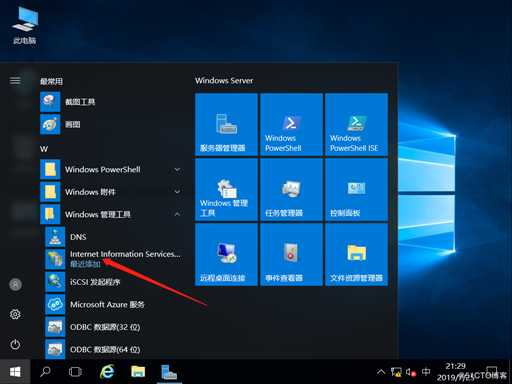Screen dimensions: 512x384
Task: Expand the Windows 附件 folder chevron
Action: point(177,192)
